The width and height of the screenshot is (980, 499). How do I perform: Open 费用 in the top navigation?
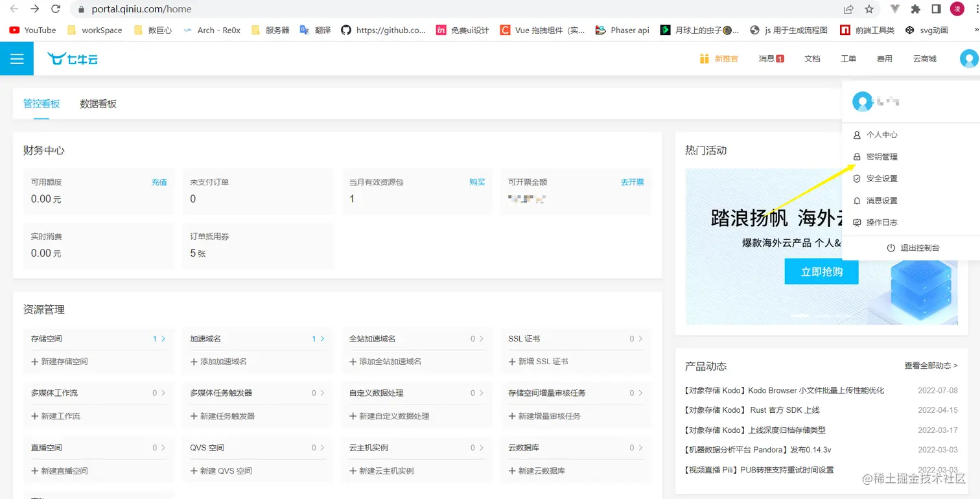[x=885, y=59]
